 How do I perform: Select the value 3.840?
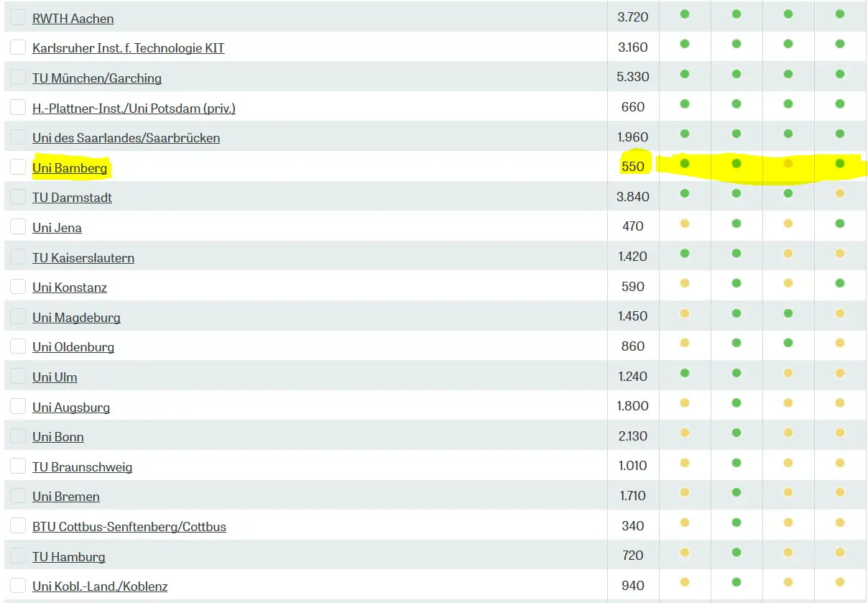tap(633, 196)
